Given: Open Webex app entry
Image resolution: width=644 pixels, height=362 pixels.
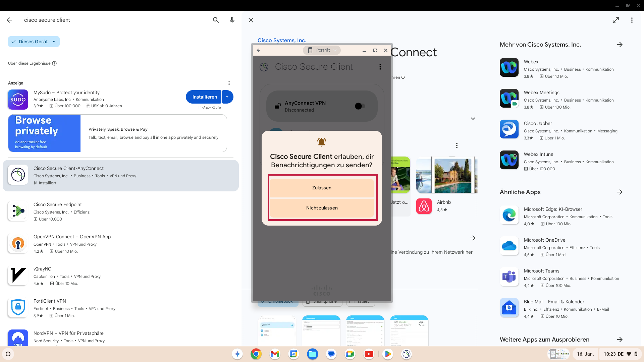Looking at the screenshot, I should tap(562, 69).
